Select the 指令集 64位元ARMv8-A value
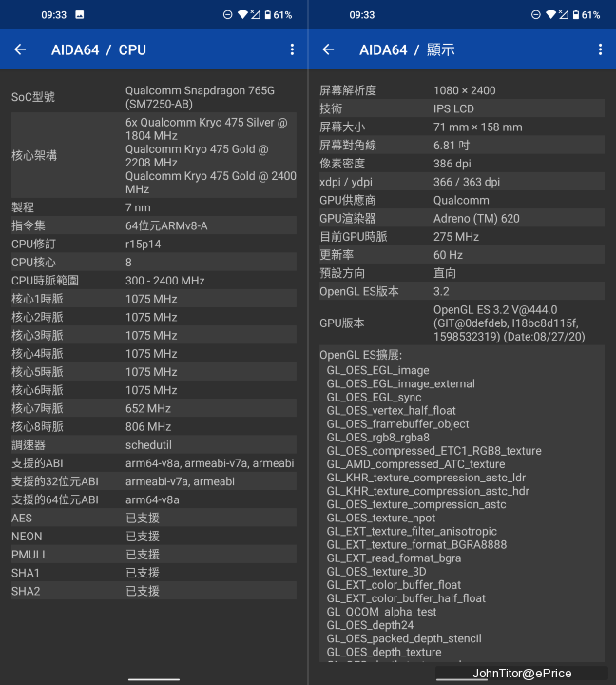Image resolution: width=616 pixels, height=685 pixels. tap(166, 225)
